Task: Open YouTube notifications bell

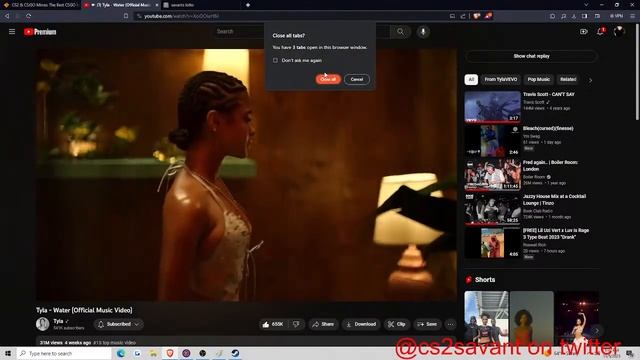Action: pos(600,31)
